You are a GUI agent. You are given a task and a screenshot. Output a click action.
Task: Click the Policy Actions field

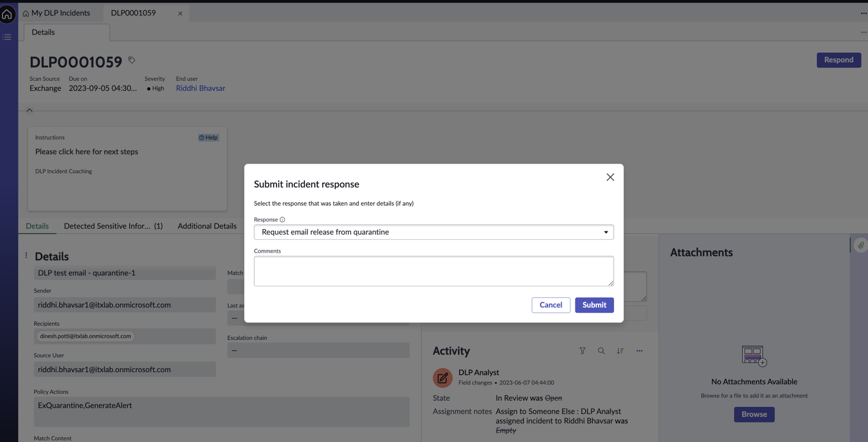pos(221,412)
